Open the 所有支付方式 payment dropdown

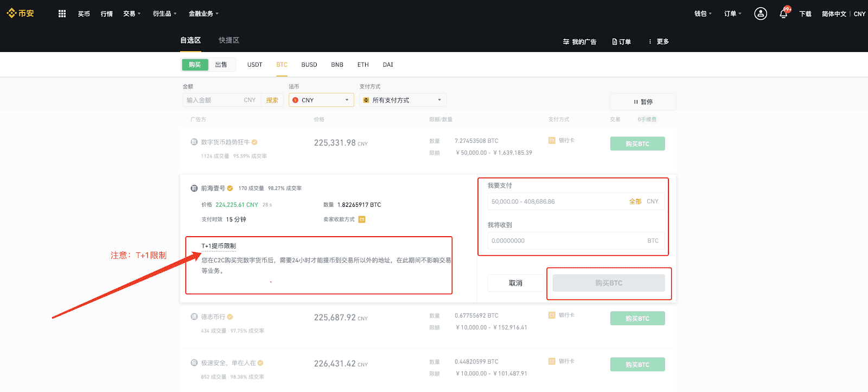pyautogui.click(x=403, y=100)
